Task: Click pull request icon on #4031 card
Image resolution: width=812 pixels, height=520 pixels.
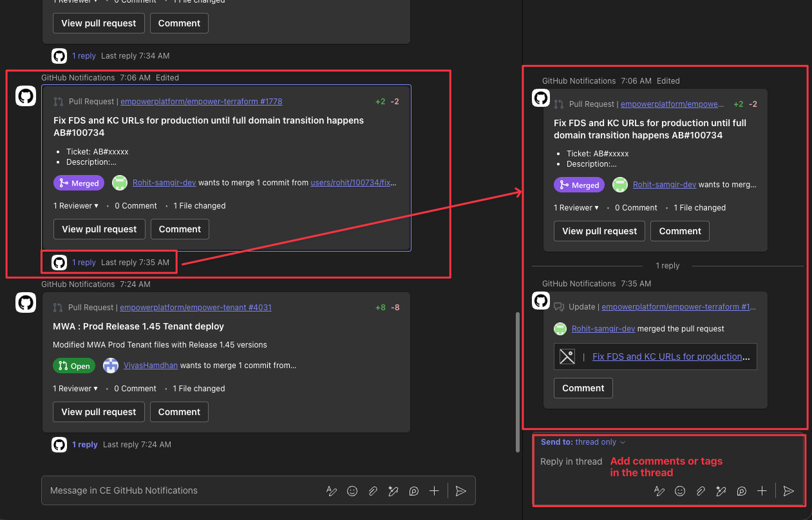Action: click(x=59, y=308)
